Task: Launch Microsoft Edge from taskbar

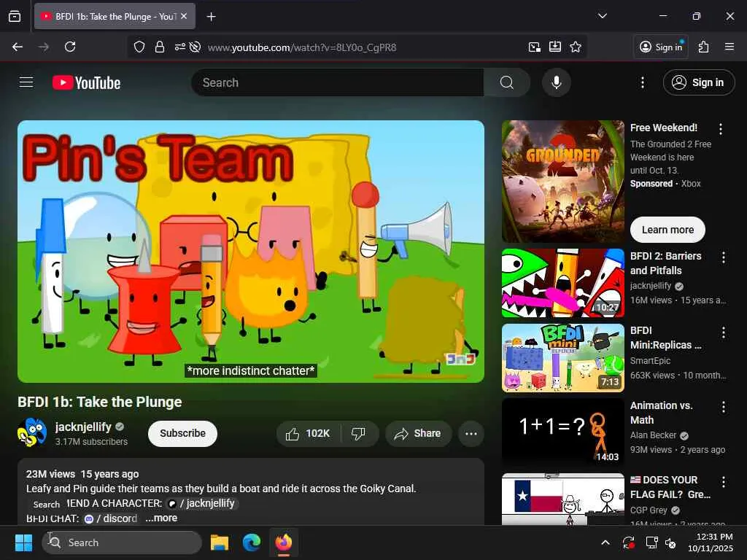Action: tap(252, 542)
